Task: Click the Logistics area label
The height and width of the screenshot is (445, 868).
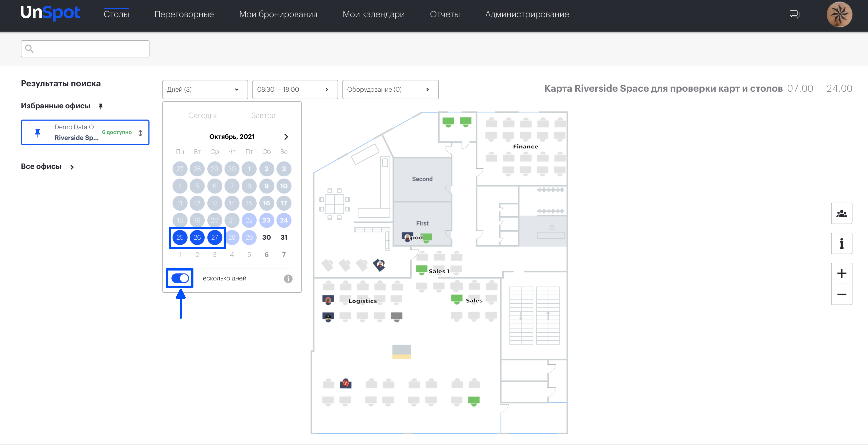Action: pyautogui.click(x=363, y=301)
